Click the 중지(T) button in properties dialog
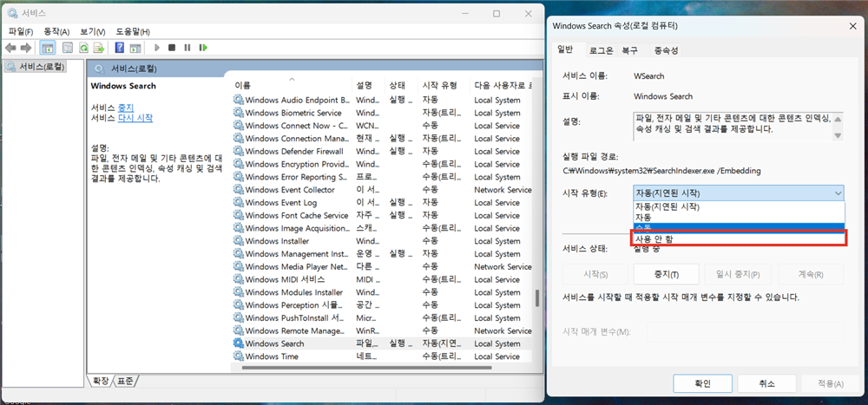This screenshot has width=868, height=405. 666,274
